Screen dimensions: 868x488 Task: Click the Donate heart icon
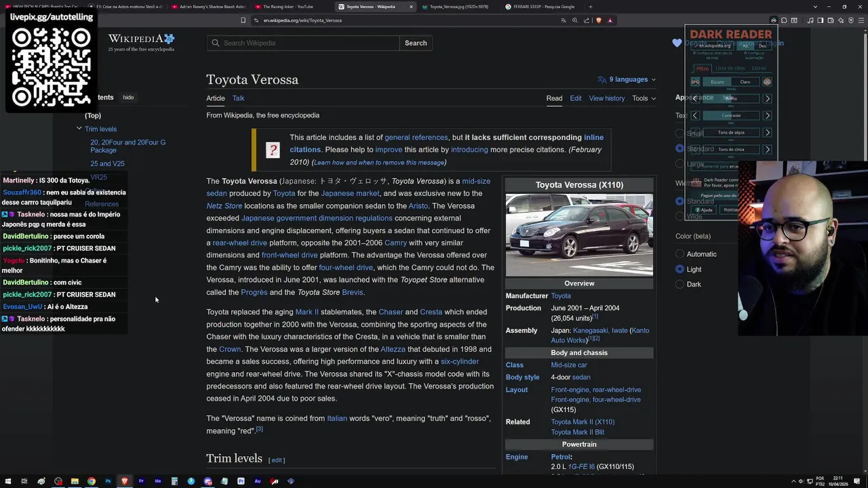(x=677, y=43)
